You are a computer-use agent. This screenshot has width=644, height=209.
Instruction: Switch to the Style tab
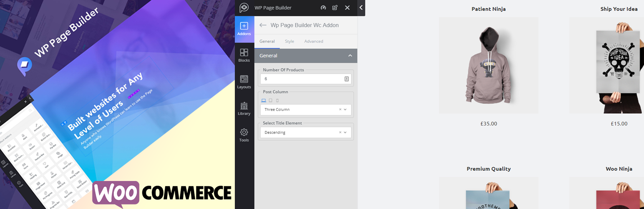tap(289, 41)
